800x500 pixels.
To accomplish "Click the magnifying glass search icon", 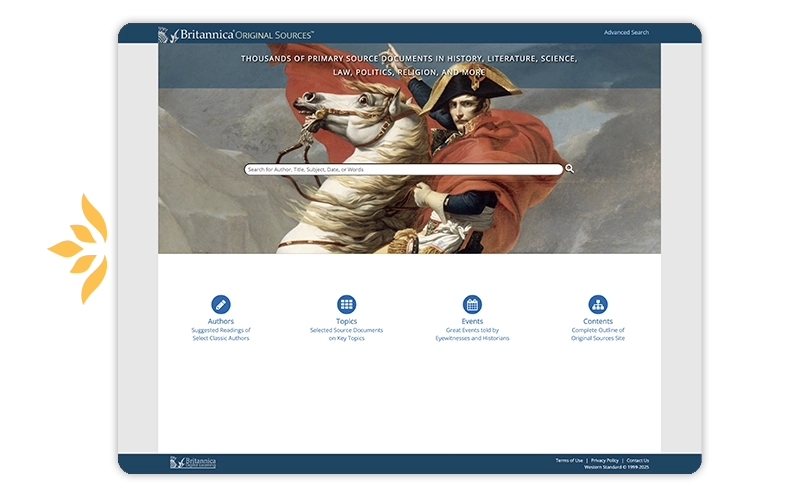I will (x=569, y=169).
